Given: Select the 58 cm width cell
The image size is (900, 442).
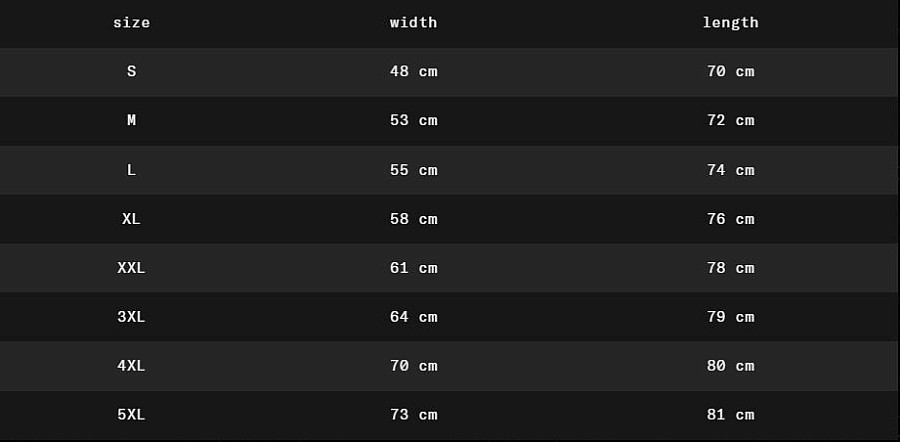Looking at the screenshot, I should pos(413,219).
